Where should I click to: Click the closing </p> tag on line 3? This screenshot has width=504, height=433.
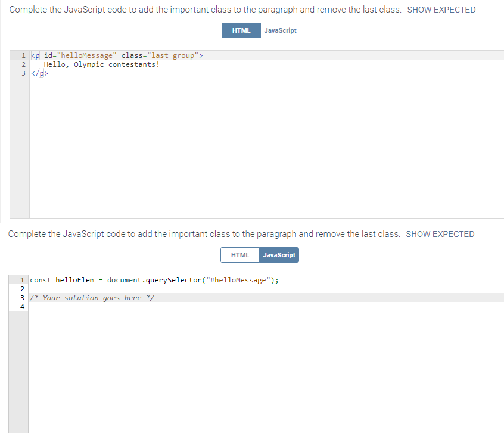pyautogui.click(x=39, y=73)
